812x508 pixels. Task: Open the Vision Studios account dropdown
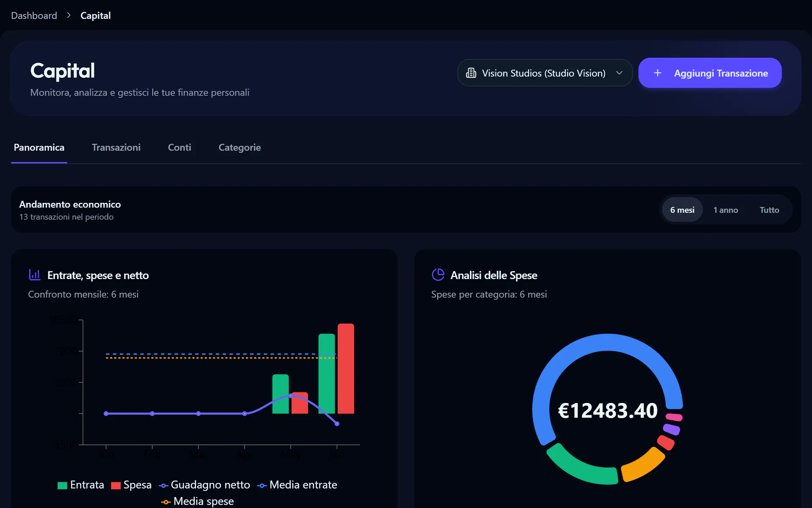click(x=545, y=73)
